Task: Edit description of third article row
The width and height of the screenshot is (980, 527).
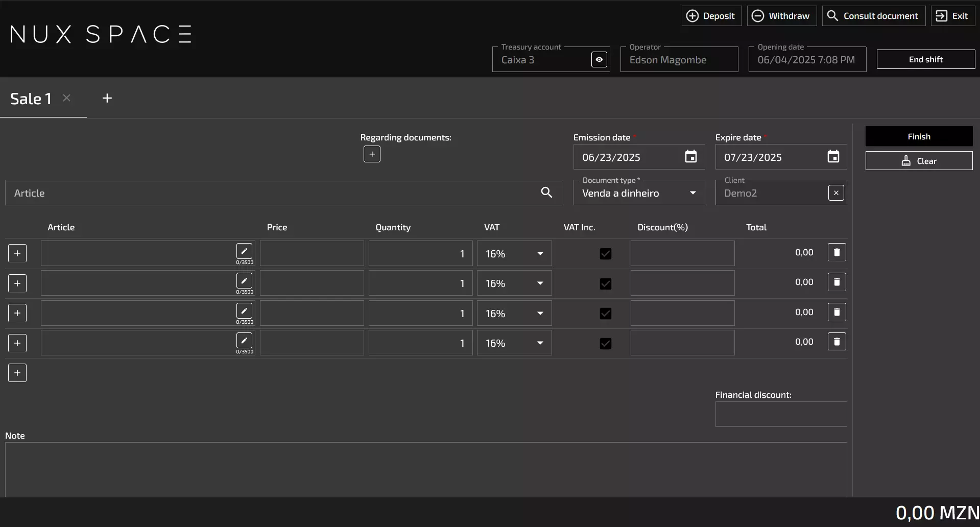Action: click(244, 310)
